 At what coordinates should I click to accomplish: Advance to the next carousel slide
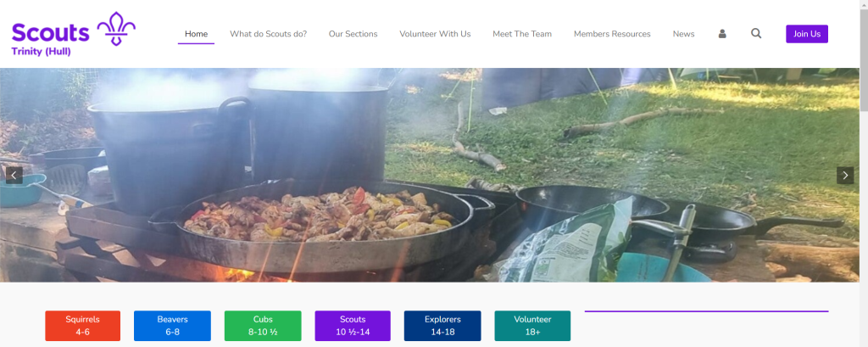click(x=845, y=176)
